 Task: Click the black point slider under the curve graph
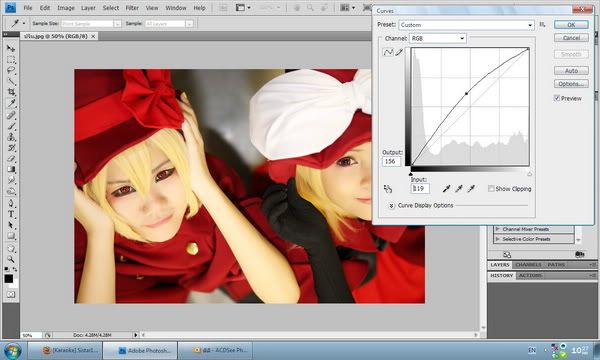[411, 174]
